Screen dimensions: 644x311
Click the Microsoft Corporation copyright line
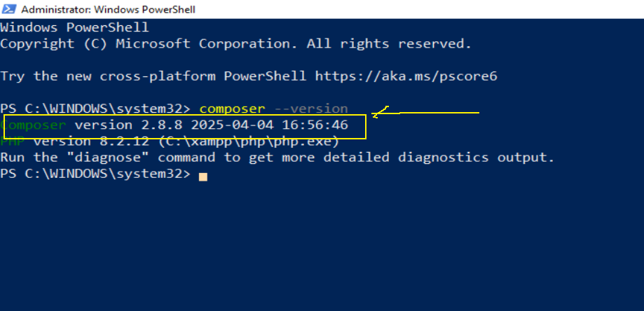point(235,43)
